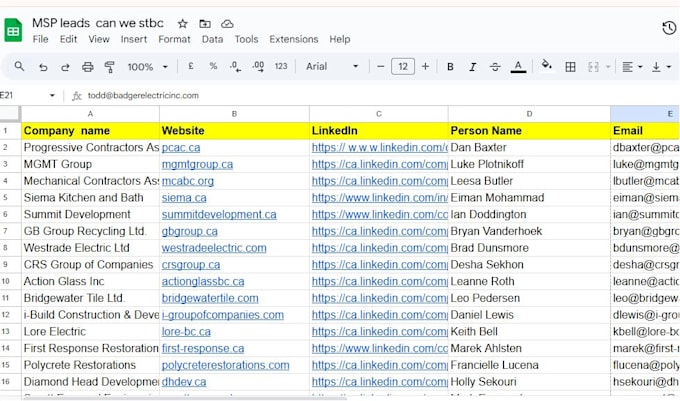Open LinkedIn link for Dan Baxter
The image size is (680, 401).
[379, 147]
